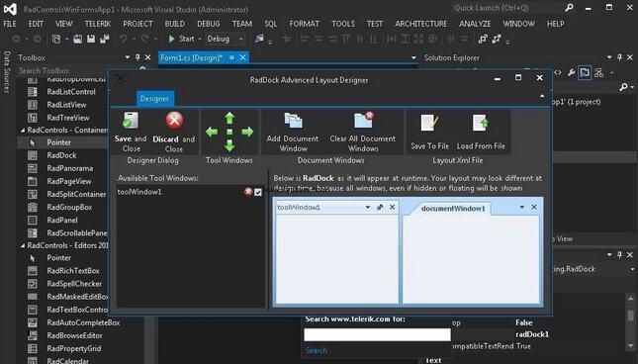Select the Form1.cs [Design] tab
638x364 pixels.
pyautogui.click(x=191, y=57)
